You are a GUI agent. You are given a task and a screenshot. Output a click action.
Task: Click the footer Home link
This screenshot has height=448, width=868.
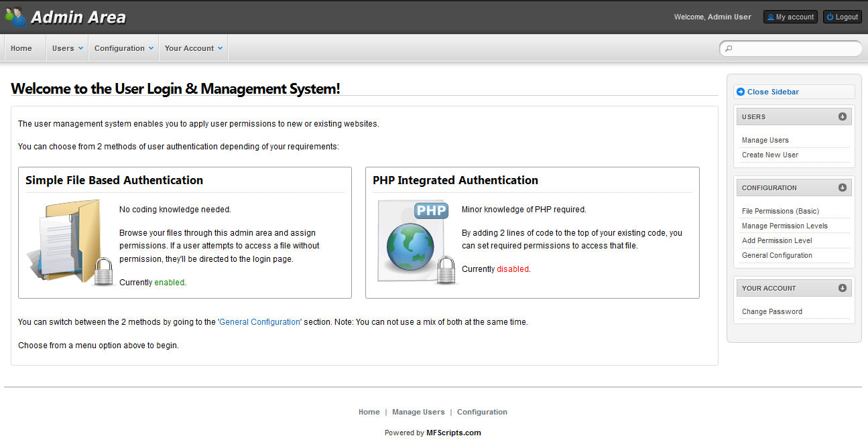[x=369, y=412]
